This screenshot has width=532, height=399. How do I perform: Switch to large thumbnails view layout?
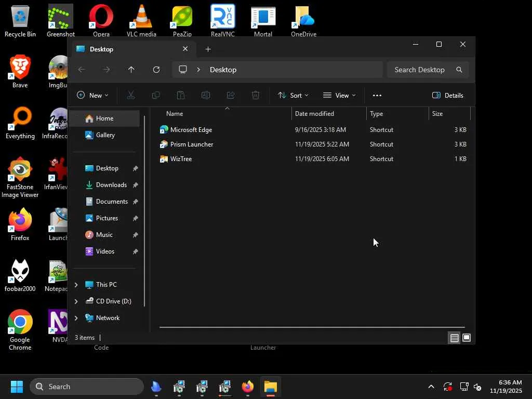tap(467, 338)
